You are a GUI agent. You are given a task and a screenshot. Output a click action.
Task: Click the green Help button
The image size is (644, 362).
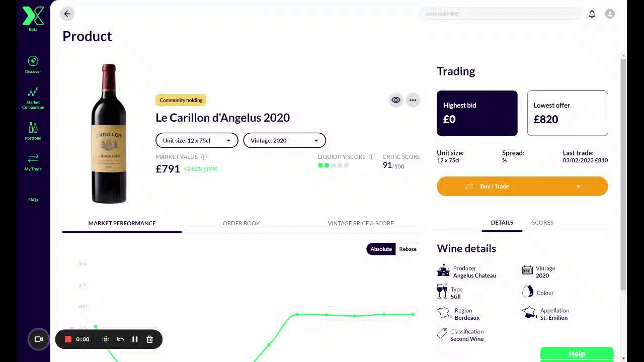(577, 354)
